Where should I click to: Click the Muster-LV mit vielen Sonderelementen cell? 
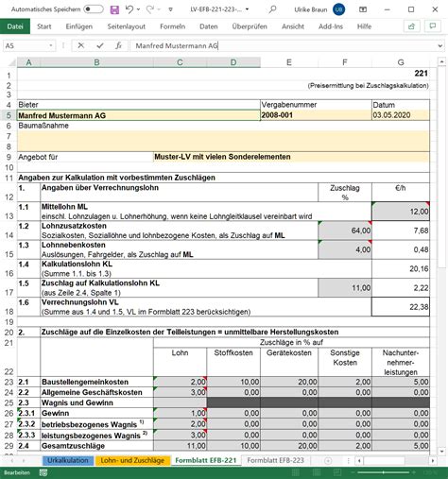click(291, 157)
